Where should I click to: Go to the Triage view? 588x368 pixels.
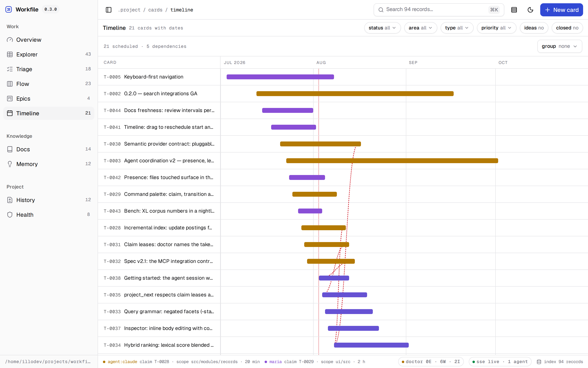(49, 69)
